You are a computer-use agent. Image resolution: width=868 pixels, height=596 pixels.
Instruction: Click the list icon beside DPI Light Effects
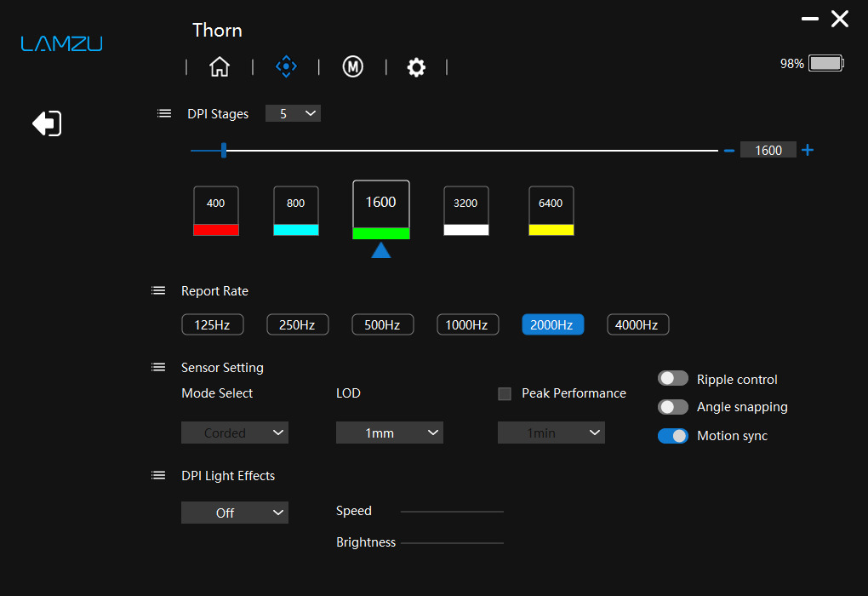tap(158, 475)
